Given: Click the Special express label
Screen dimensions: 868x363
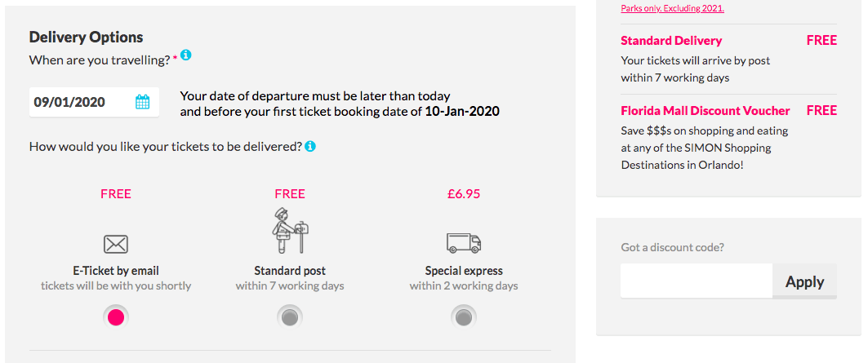Looking at the screenshot, I should pyautogui.click(x=464, y=271).
